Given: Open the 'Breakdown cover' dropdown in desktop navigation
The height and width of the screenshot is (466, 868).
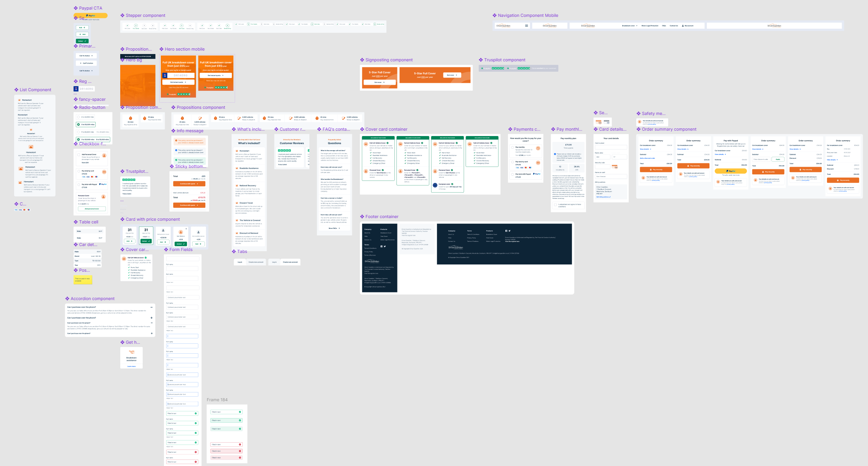Looking at the screenshot, I should pos(629,26).
